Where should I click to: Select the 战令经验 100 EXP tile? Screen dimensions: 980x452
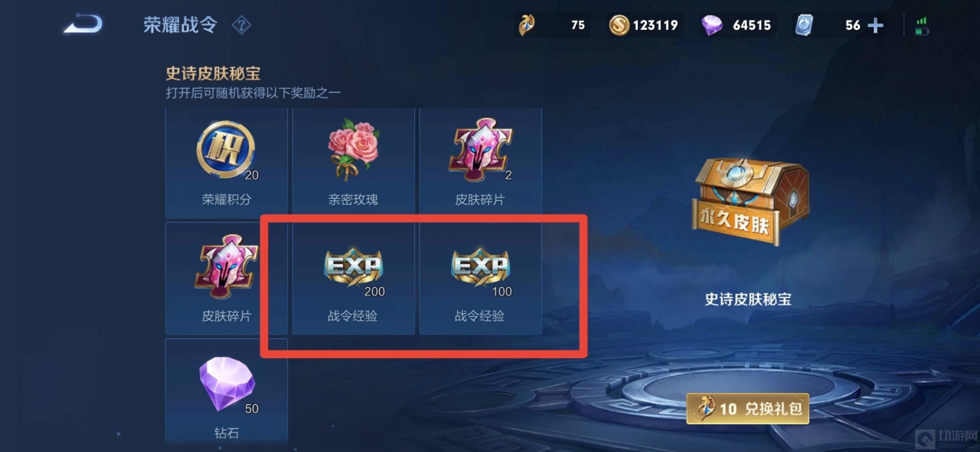[x=480, y=278]
